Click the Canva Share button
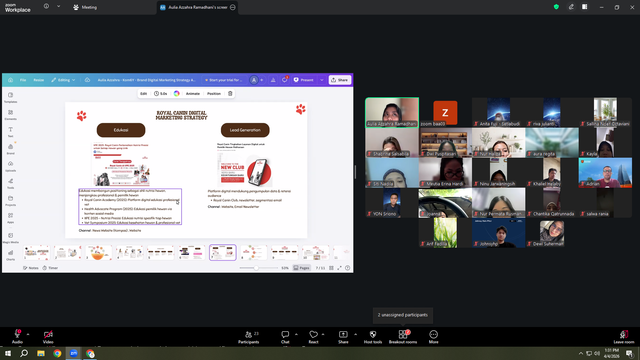Screen dimensions: 640x360 [340, 80]
